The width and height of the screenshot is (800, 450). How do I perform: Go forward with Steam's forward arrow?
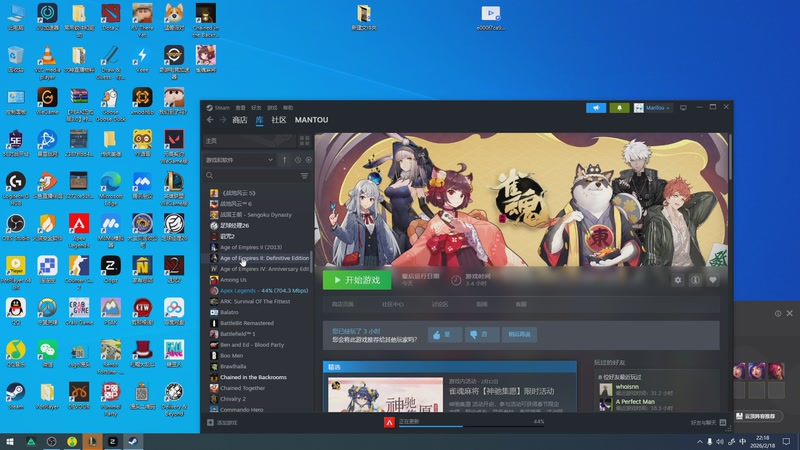tap(223, 120)
